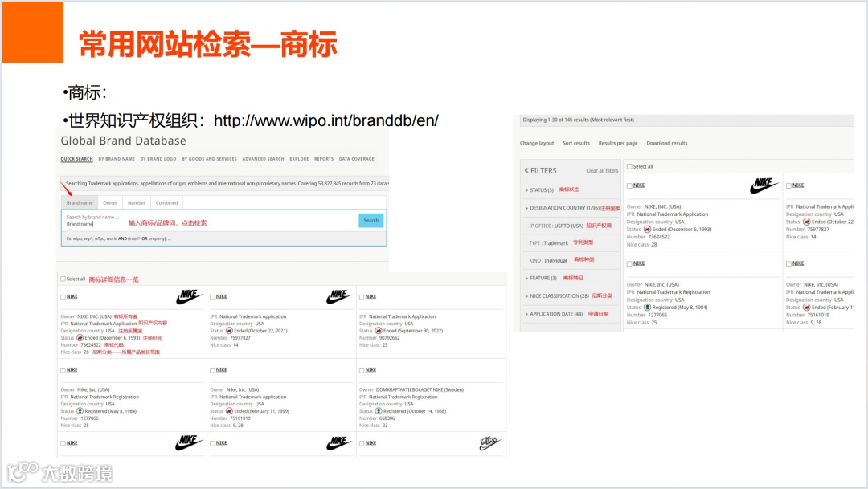The height and width of the screenshot is (489, 868).
Task: Click the Nike swoosh logo of record 73624522 in the details overview
Action: tap(190, 297)
